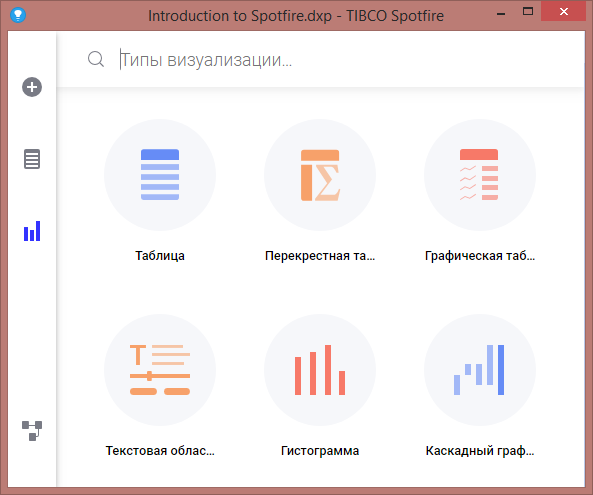Add a Таблица visualization
This screenshot has width=593, height=495.
click(x=160, y=175)
